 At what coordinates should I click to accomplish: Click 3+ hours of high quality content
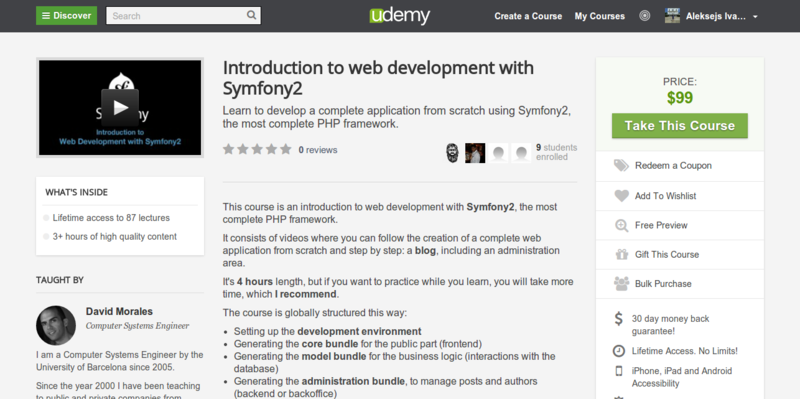click(x=115, y=237)
